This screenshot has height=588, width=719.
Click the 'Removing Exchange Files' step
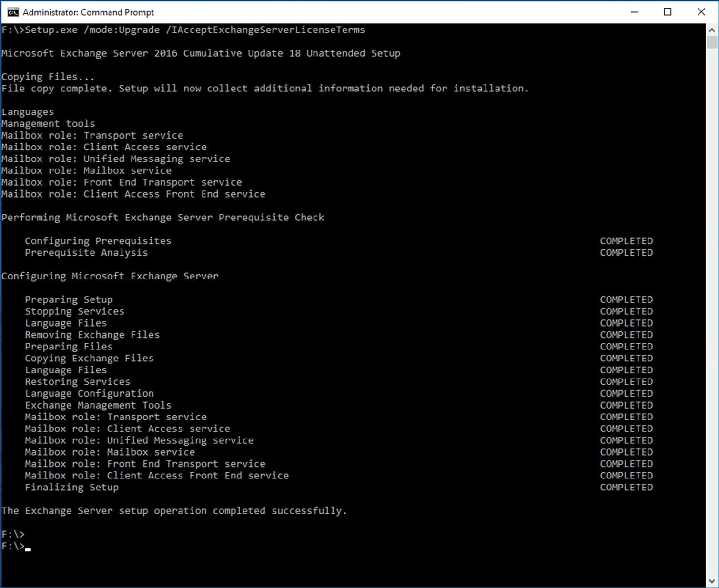coord(92,335)
